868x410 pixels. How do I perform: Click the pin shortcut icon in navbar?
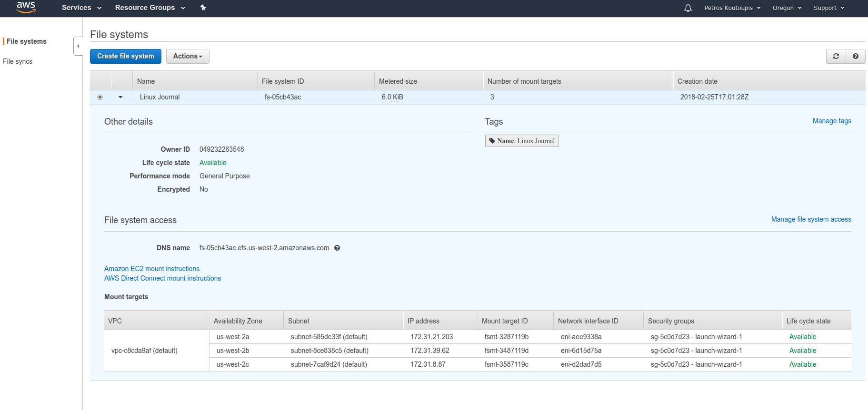[x=203, y=8]
